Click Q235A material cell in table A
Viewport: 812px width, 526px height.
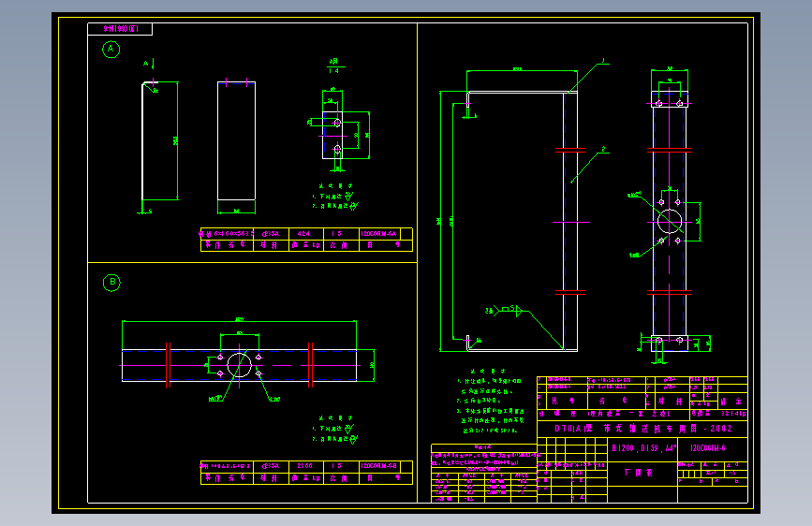(271, 234)
